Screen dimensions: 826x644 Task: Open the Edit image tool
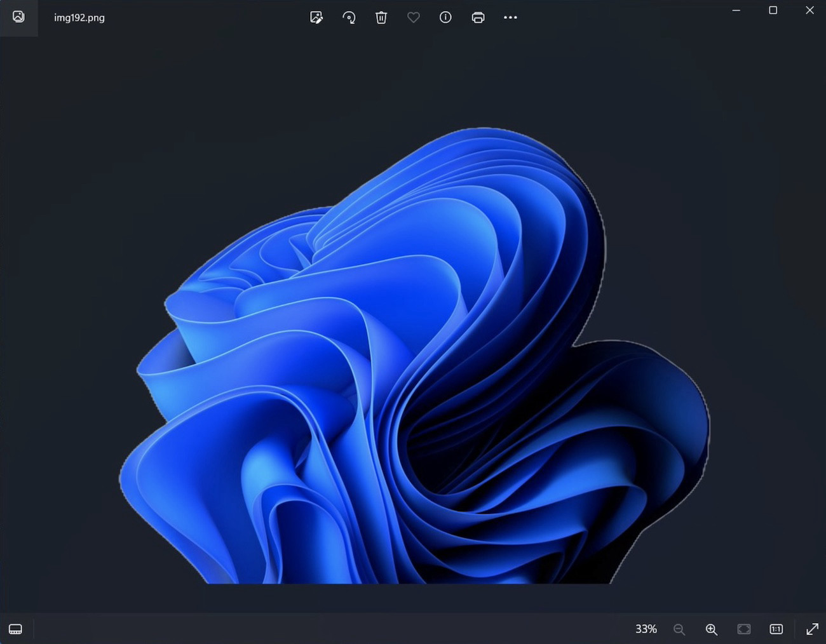pos(316,18)
